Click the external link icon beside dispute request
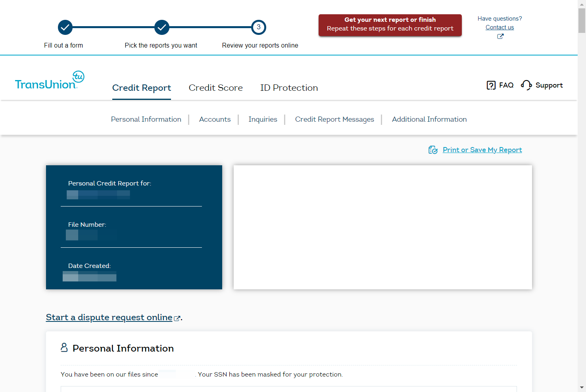Viewport: 586px width, 392px height. click(x=177, y=318)
